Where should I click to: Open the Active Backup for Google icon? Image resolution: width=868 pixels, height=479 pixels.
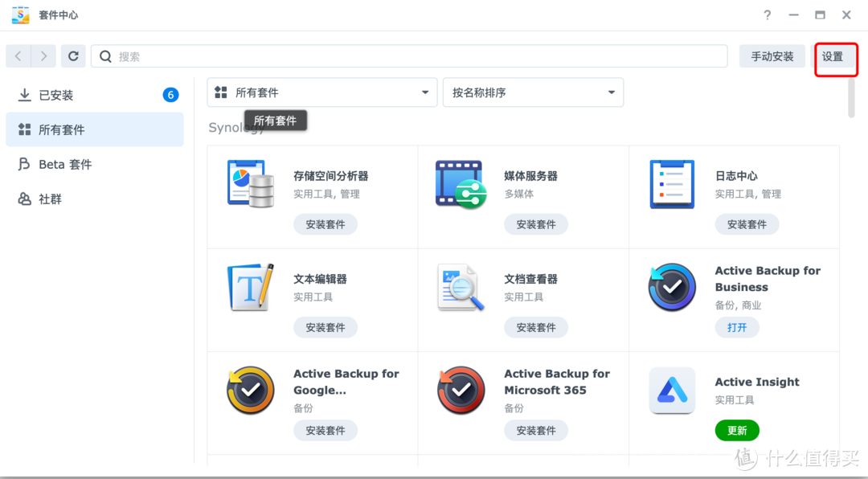click(x=251, y=390)
